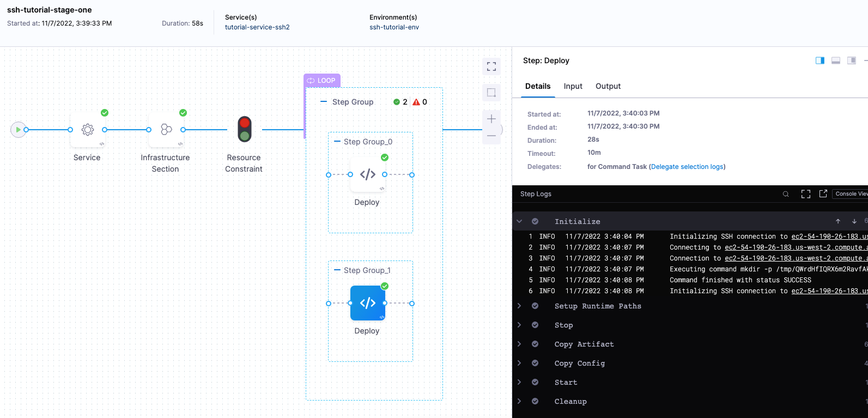Select the Infrastructure Section node
This screenshot has width=868, height=418.
(x=166, y=130)
